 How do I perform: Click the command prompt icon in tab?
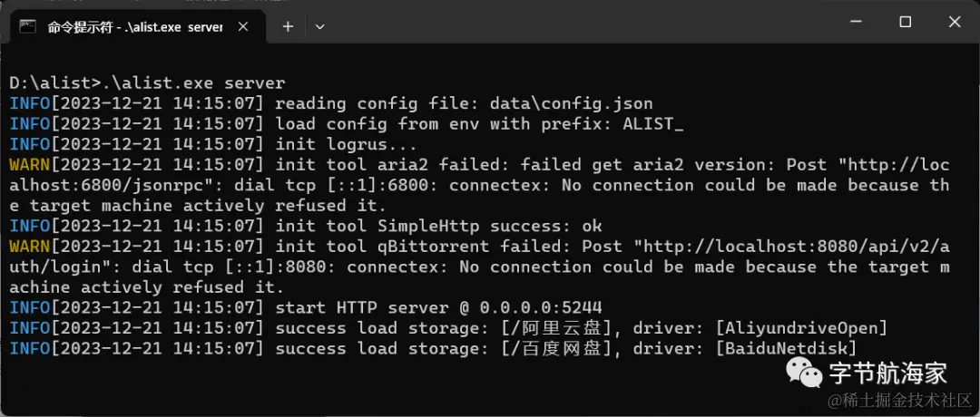[x=27, y=26]
